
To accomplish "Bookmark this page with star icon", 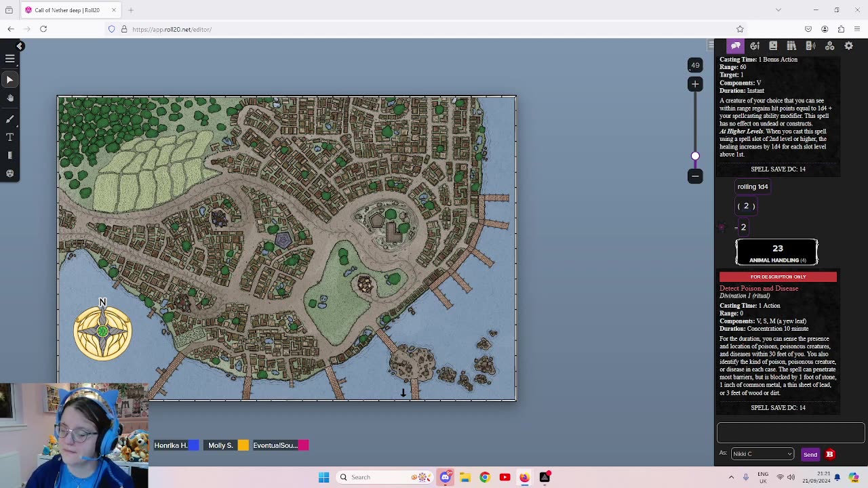I will 740,29.
